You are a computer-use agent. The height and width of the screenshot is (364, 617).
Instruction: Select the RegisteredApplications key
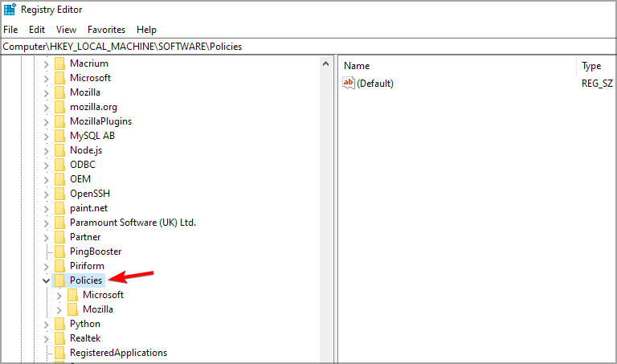(118, 353)
